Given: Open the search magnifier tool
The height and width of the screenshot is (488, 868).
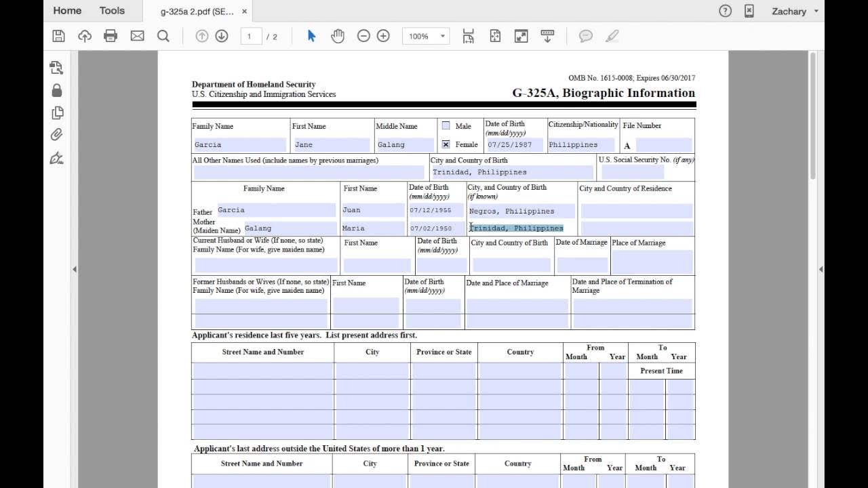Looking at the screenshot, I should [163, 36].
